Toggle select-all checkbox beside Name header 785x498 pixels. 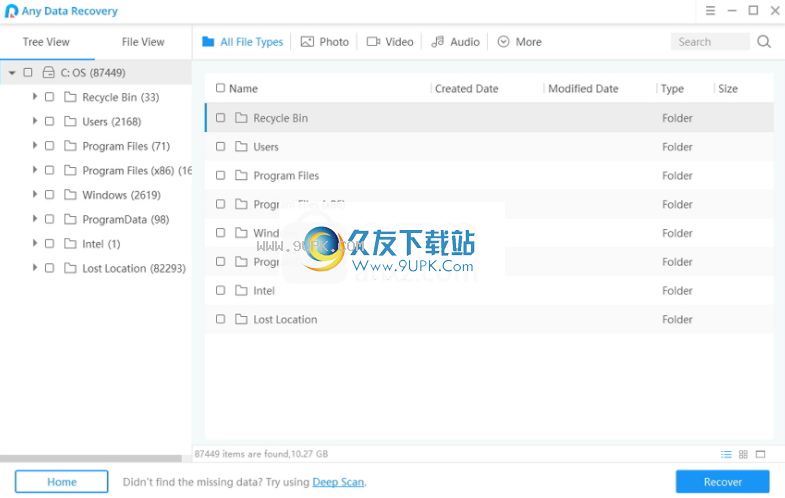[220, 88]
